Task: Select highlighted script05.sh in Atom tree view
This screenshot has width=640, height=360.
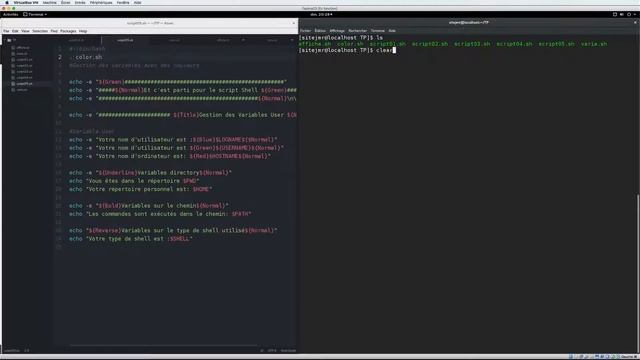Action: [24, 83]
